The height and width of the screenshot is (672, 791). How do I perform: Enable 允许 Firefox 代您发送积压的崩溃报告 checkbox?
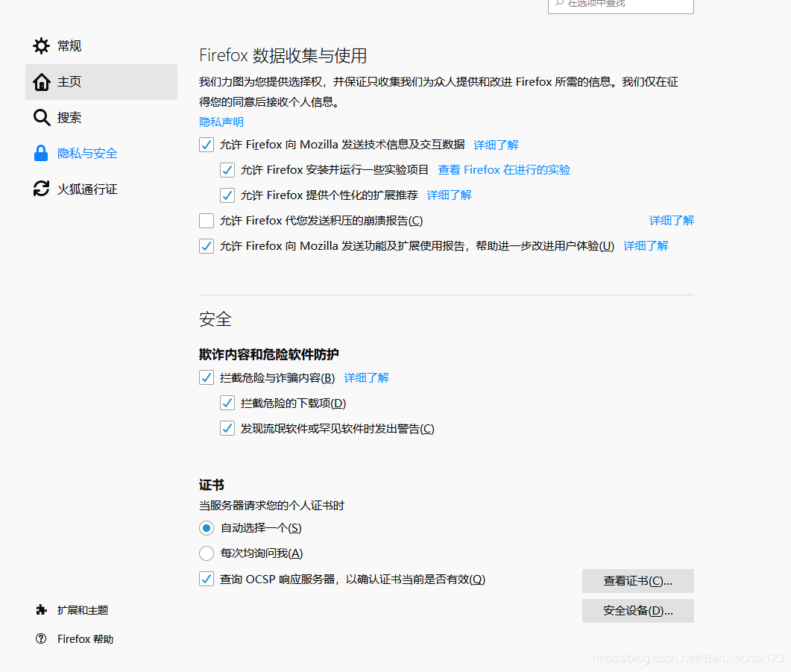coord(207,221)
